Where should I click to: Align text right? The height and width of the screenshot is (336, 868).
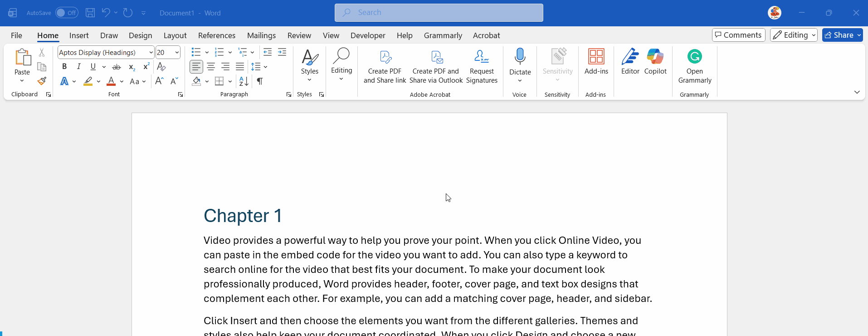click(x=225, y=67)
